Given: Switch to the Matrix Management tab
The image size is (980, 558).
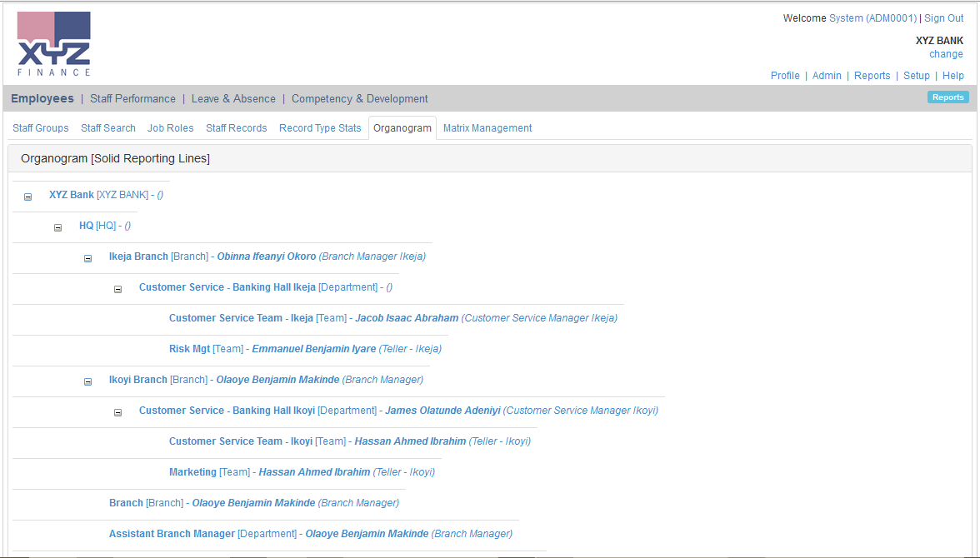Looking at the screenshot, I should coord(487,128).
